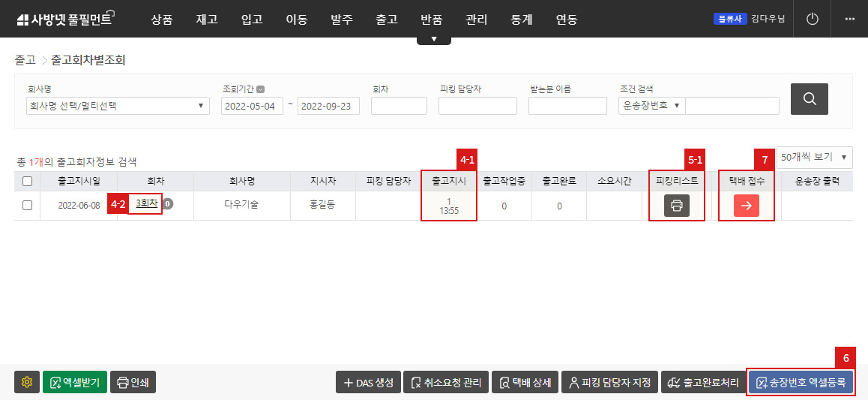Open the 상품 menu

tap(162, 20)
